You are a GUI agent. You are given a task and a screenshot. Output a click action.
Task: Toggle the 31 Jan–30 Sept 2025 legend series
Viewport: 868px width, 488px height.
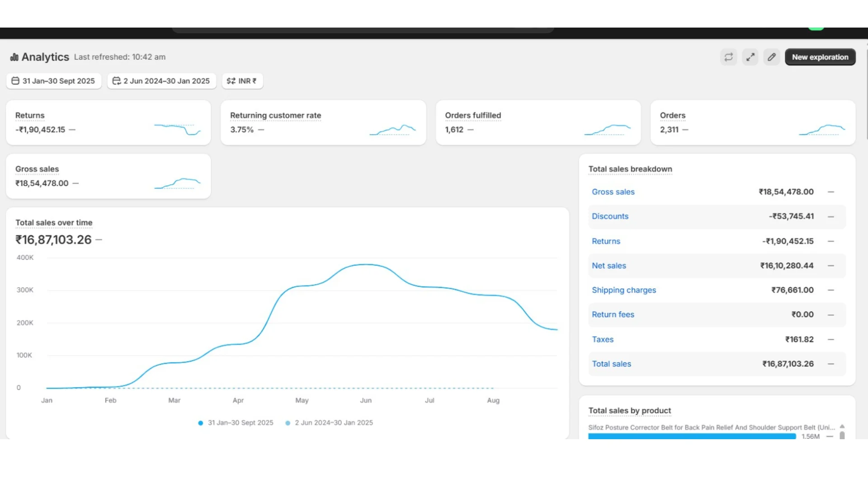(236, 423)
